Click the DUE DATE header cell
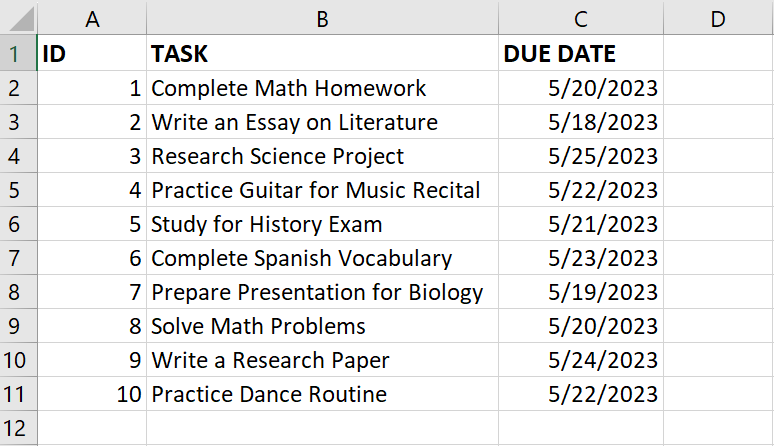The image size is (774, 446). click(581, 53)
